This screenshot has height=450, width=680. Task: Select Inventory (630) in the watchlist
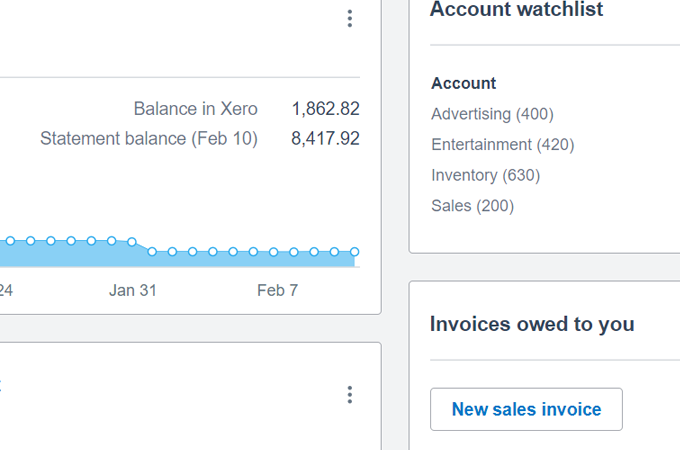[485, 175]
